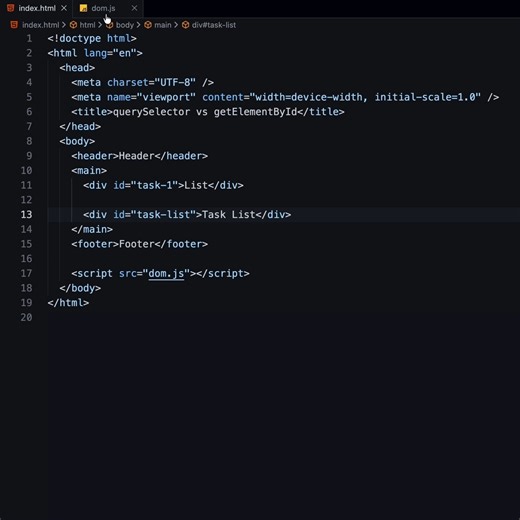520x520 pixels.
Task: Click line number 13 in the gutter
Action: click(27, 214)
